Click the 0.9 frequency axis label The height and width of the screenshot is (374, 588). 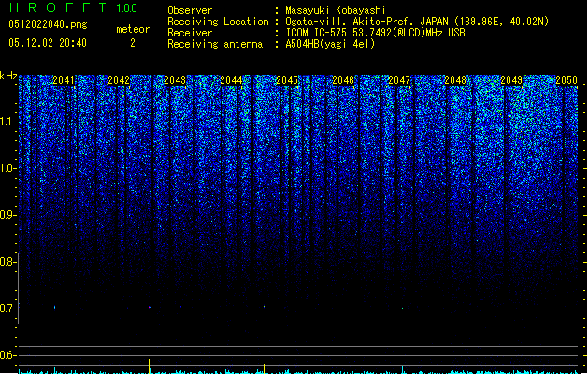pyautogui.click(x=8, y=215)
